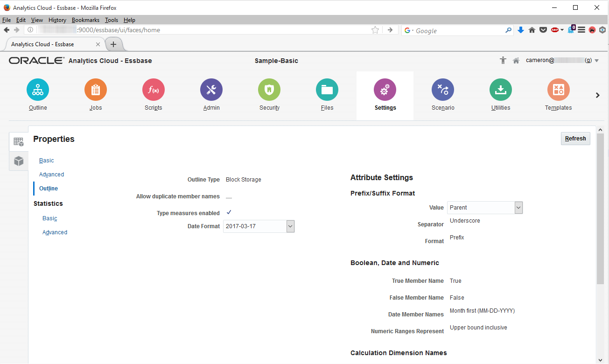The height and width of the screenshot is (364, 609).
Task: Open the user account dropdown arrow
Action: (x=596, y=61)
